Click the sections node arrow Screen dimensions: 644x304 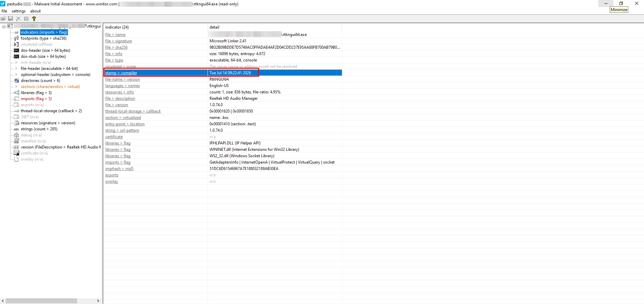[16, 87]
